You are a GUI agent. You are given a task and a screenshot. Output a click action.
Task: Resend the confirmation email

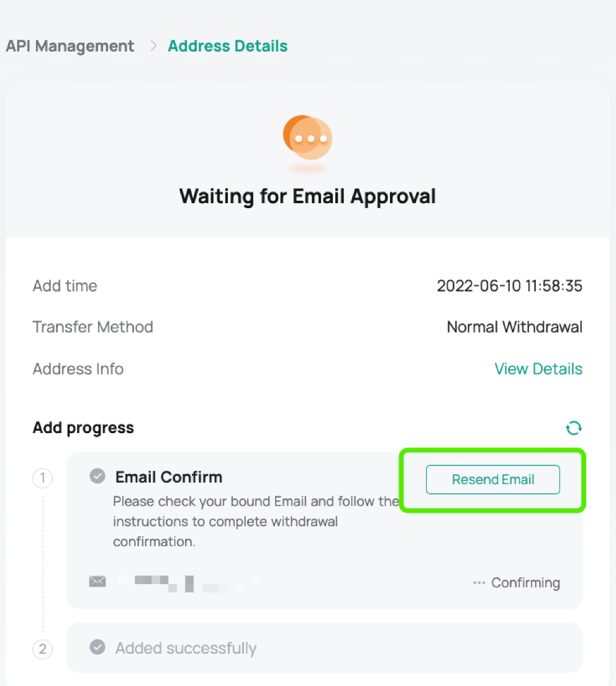click(x=492, y=480)
